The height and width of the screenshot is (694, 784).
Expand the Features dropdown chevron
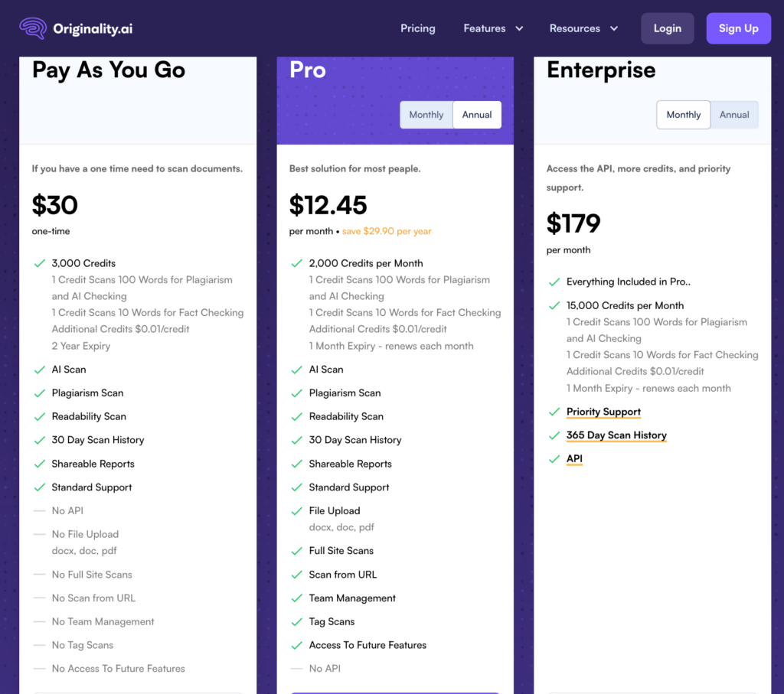(x=519, y=29)
